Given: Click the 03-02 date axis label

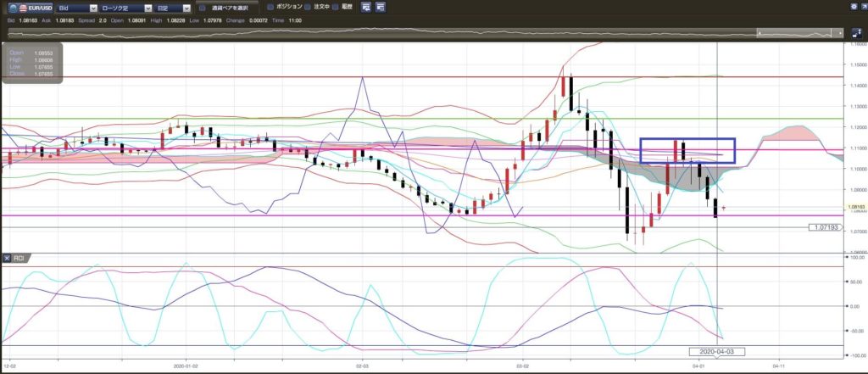Looking at the screenshot, I should (522, 366).
